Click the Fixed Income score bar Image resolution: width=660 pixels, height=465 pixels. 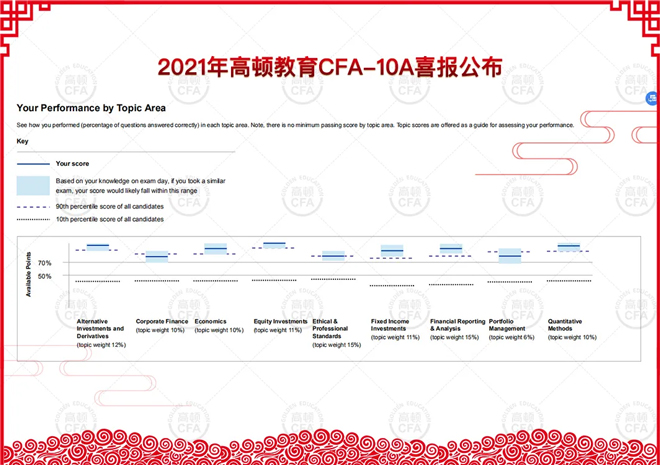tap(392, 251)
